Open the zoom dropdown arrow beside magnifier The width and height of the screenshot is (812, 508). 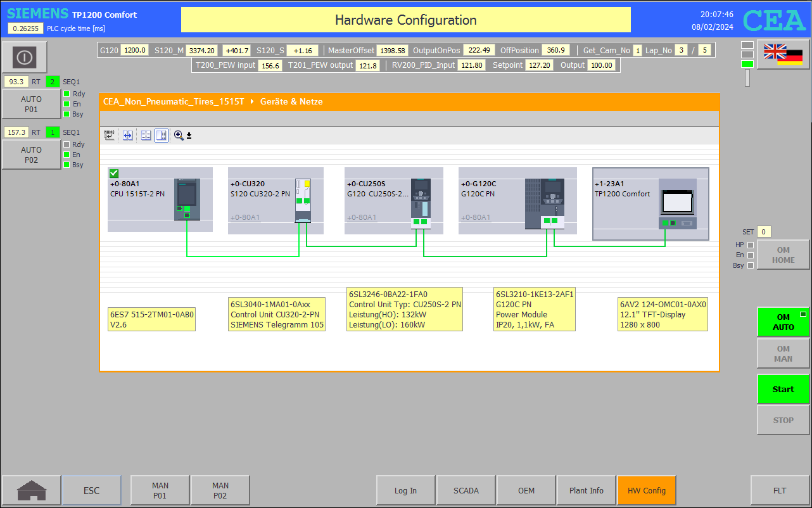[x=189, y=136]
